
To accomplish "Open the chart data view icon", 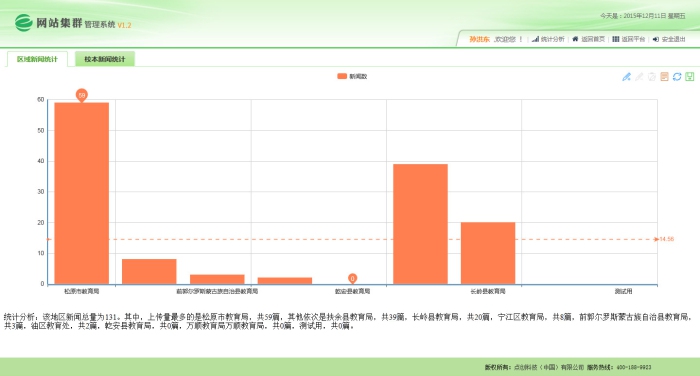I will click(664, 77).
